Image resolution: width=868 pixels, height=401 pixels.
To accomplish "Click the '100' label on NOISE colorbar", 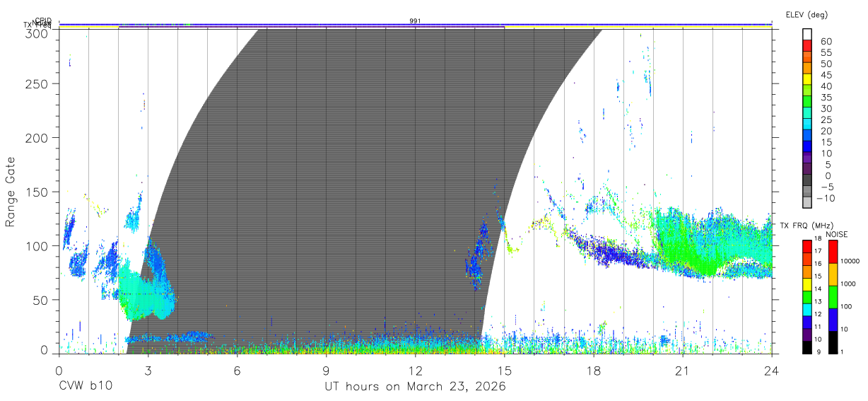I will 845,306.
